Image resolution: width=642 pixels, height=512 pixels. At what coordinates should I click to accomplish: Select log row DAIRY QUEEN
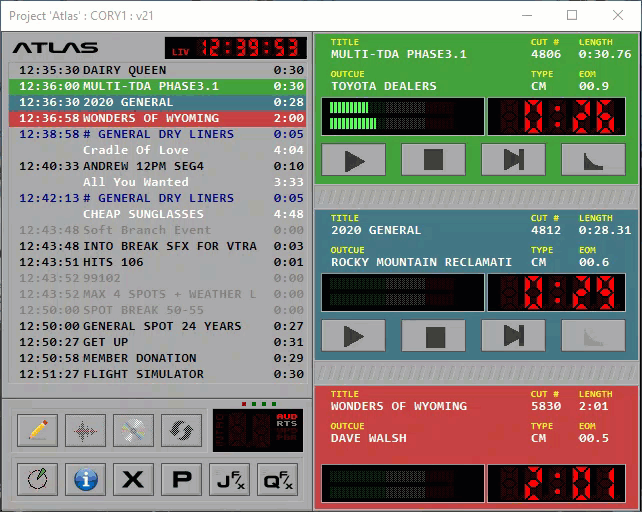[x=157, y=70]
